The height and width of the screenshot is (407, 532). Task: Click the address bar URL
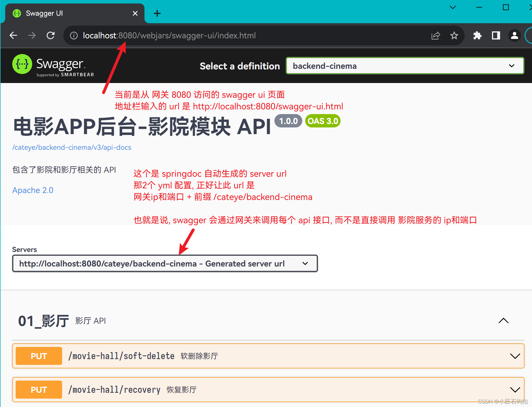[x=169, y=35]
